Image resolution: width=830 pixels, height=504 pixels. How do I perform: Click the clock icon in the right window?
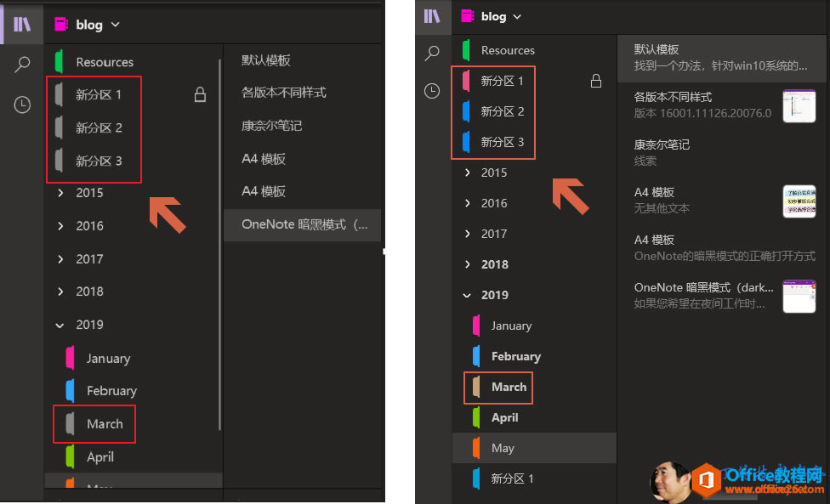(432, 88)
